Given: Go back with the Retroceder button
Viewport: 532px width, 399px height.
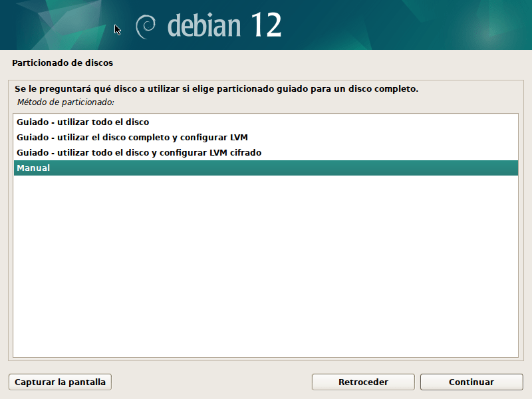Looking at the screenshot, I should [x=363, y=382].
